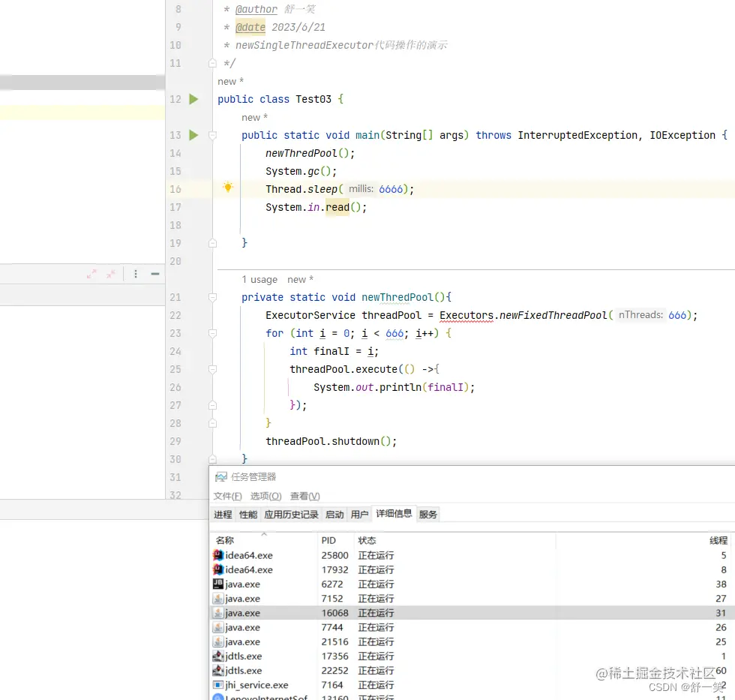Hide the left panel with the minus icon
735x700 pixels.
coord(155,274)
